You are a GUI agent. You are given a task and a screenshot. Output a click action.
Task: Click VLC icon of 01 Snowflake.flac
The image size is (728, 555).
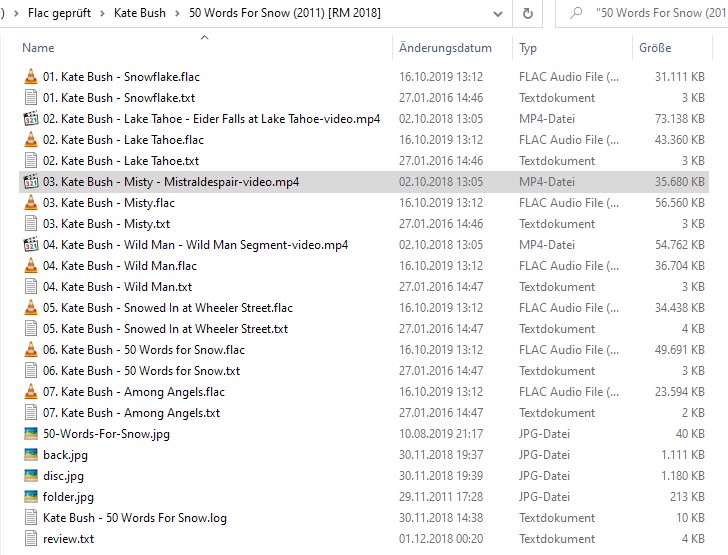point(31,76)
